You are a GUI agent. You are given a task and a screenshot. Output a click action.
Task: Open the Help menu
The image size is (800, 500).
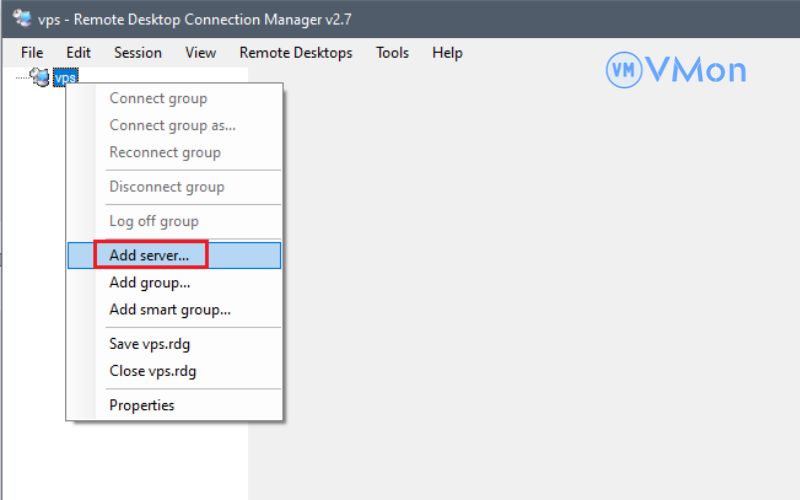[x=447, y=53]
